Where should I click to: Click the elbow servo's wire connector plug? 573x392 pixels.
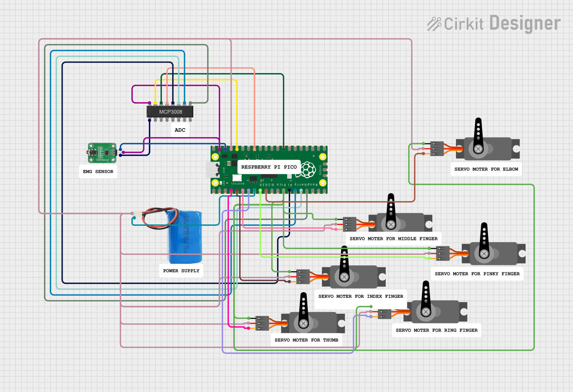pyautogui.click(x=437, y=149)
